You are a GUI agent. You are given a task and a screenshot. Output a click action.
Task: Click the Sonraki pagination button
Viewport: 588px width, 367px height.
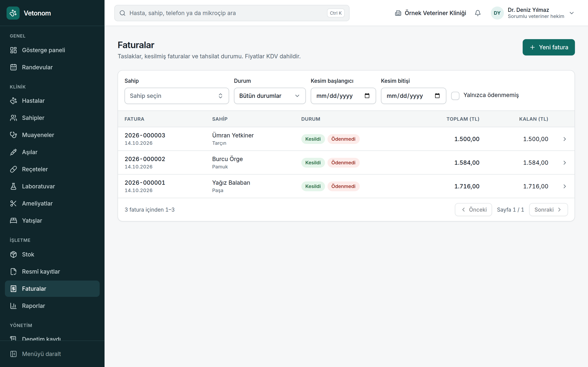pyautogui.click(x=548, y=210)
